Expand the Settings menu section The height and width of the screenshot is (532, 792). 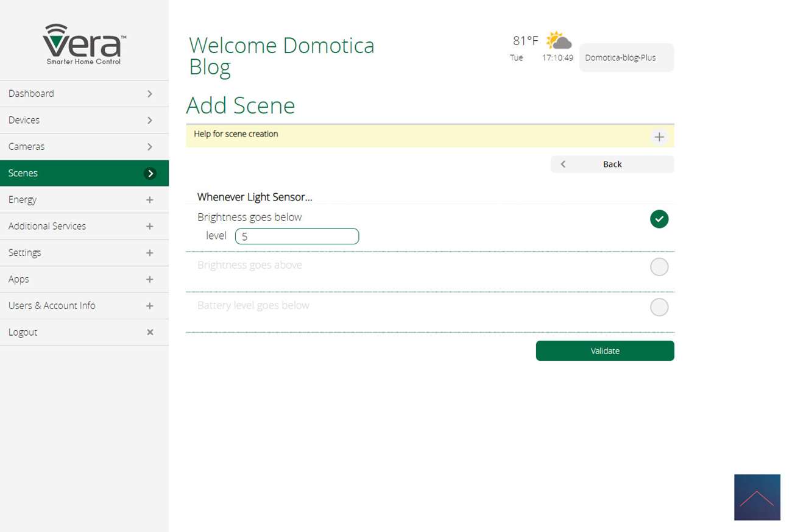click(x=84, y=253)
